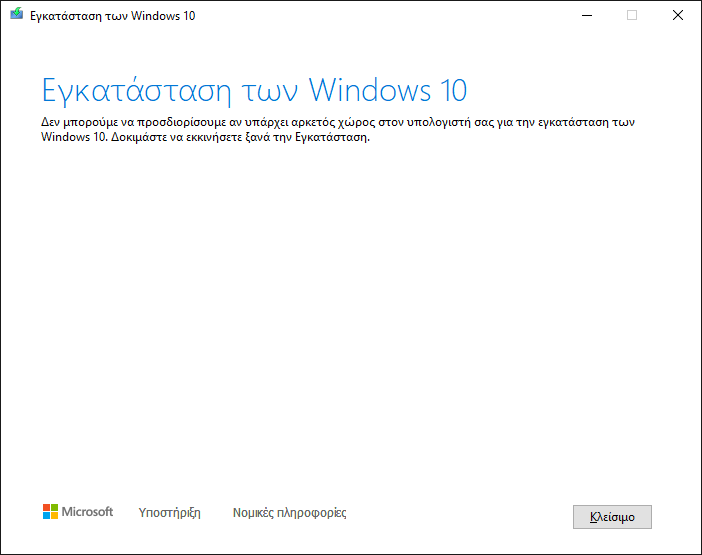Viewport: 702px width, 555px height.
Task: Click the Microsoft logo
Action: [x=78, y=512]
